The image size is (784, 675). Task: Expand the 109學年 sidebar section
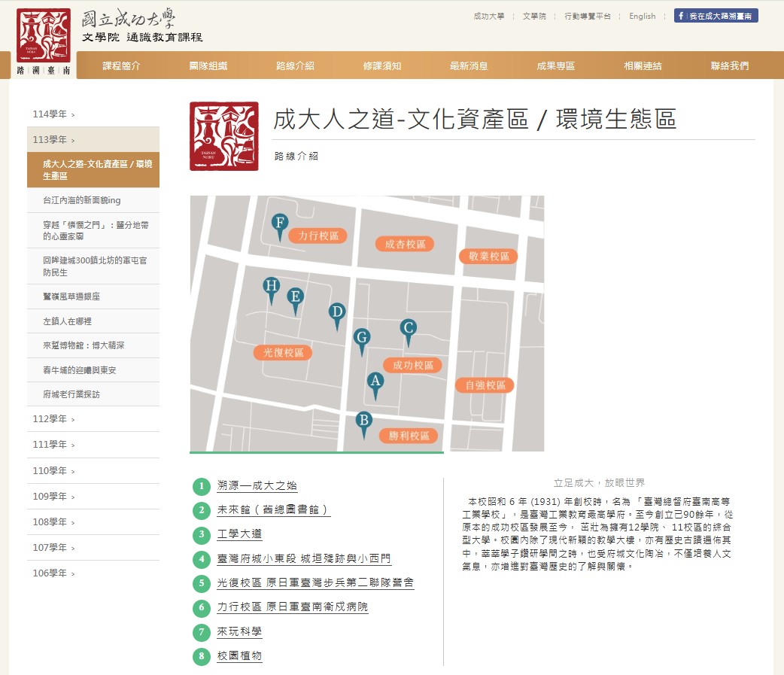click(53, 497)
